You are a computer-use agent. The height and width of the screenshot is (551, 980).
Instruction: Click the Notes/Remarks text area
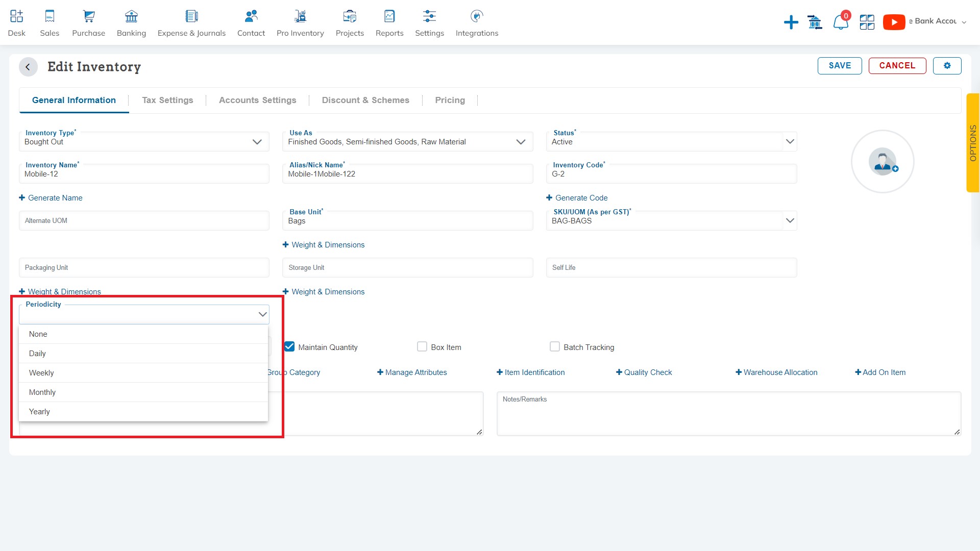coord(729,414)
